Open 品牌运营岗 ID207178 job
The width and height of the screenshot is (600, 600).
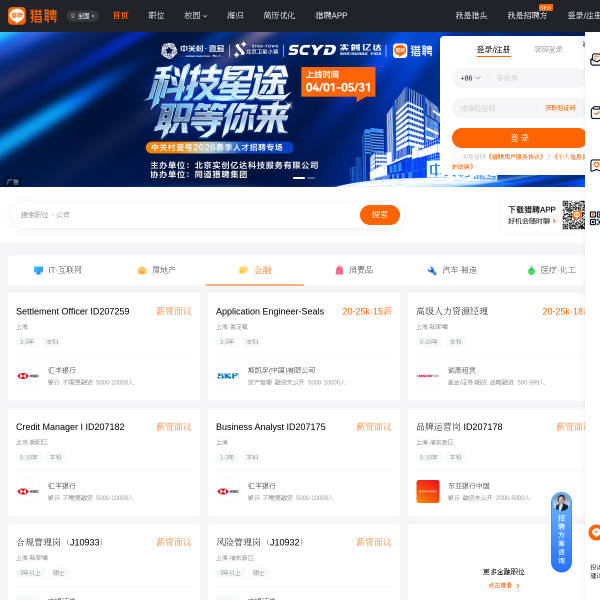tap(459, 427)
